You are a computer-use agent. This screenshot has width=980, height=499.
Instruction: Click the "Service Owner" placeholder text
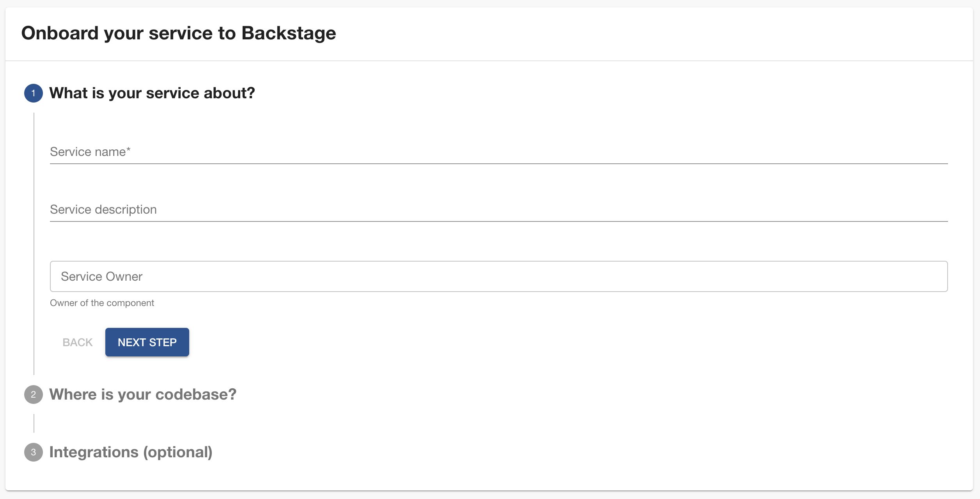pyautogui.click(x=101, y=276)
